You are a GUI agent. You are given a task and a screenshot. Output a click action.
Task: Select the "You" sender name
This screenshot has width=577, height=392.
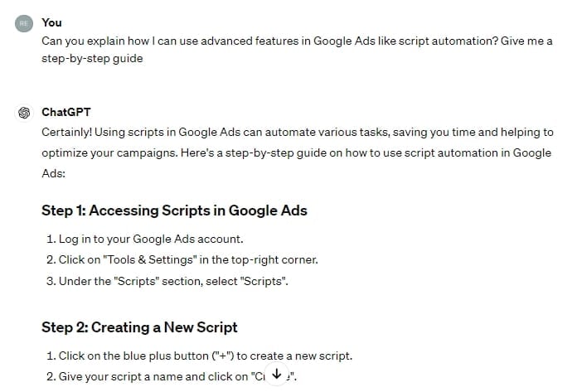point(51,22)
